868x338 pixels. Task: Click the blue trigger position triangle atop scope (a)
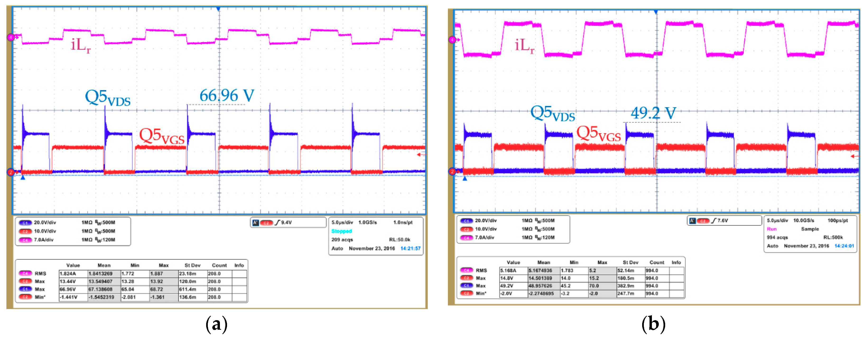(x=218, y=9)
